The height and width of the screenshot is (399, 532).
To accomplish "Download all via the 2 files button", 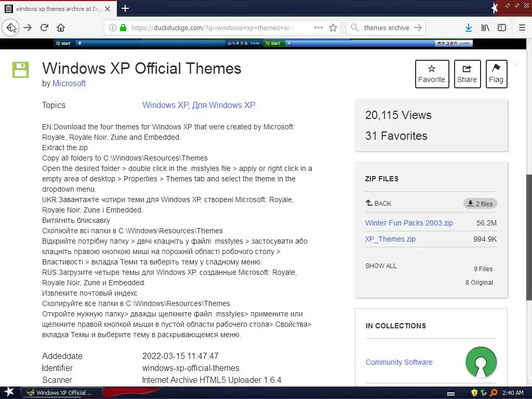I will point(480,204).
